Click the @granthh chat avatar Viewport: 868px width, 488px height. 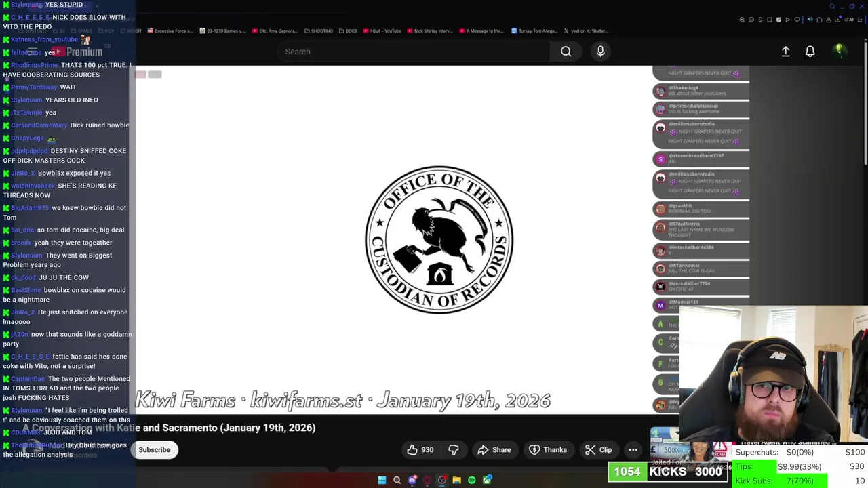point(660,209)
